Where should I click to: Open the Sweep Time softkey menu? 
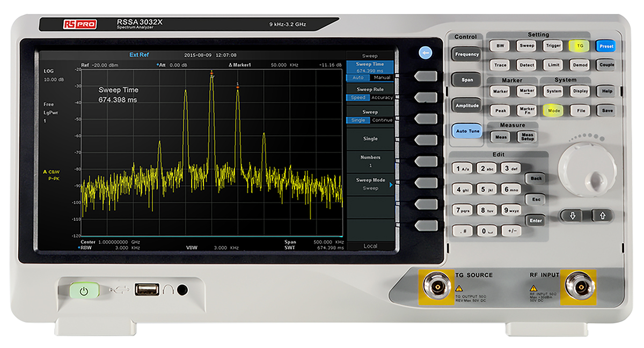pos(370,67)
